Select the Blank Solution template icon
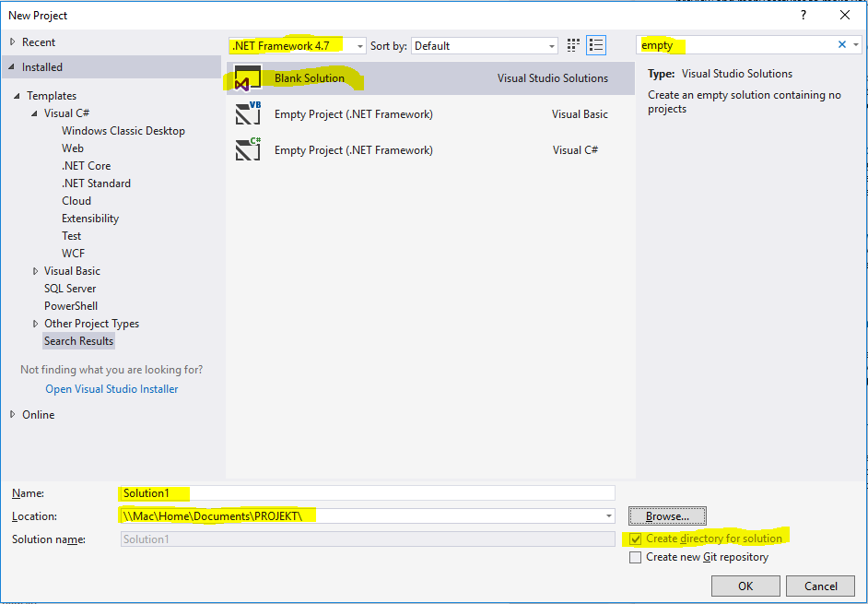 pyautogui.click(x=248, y=78)
